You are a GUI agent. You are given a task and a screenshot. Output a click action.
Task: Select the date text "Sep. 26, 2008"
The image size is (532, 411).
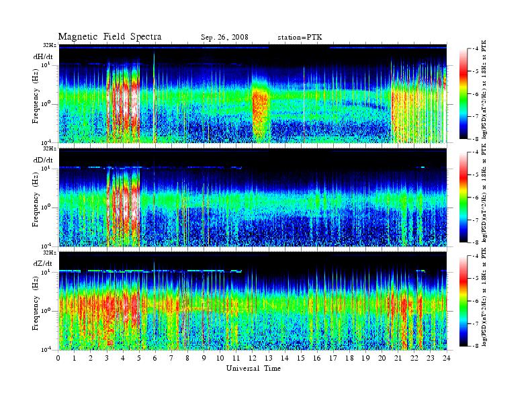[x=224, y=38]
